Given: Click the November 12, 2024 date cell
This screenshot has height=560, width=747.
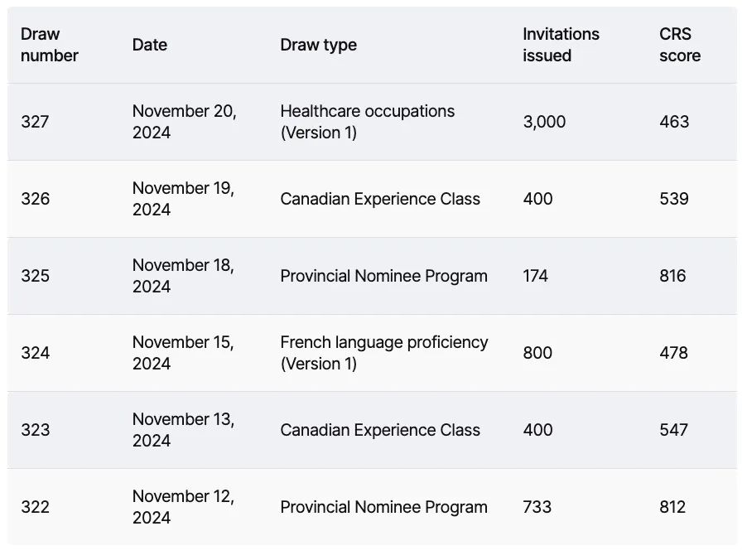Looking at the screenshot, I should pos(183,507).
